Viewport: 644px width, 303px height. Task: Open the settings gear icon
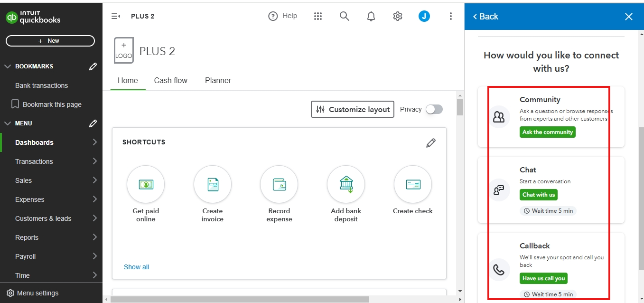(x=398, y=16)
